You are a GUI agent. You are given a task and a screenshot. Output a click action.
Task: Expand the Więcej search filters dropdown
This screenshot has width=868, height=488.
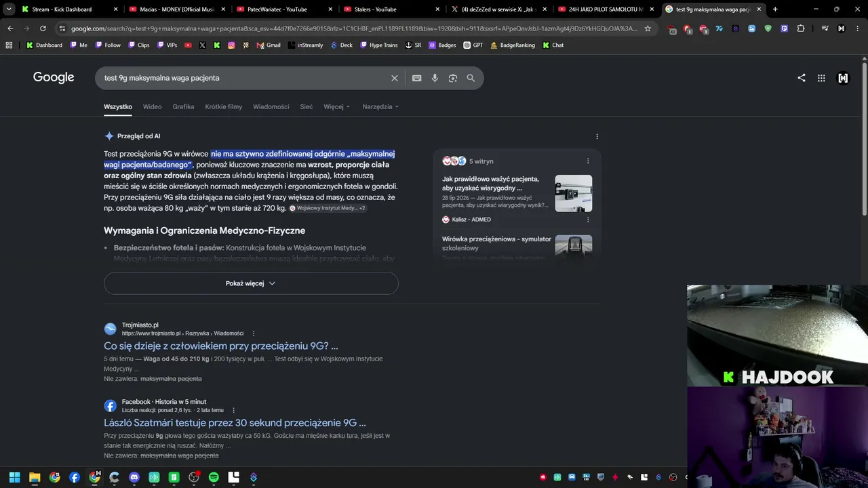pyautogui.click(x=337, y=106)
